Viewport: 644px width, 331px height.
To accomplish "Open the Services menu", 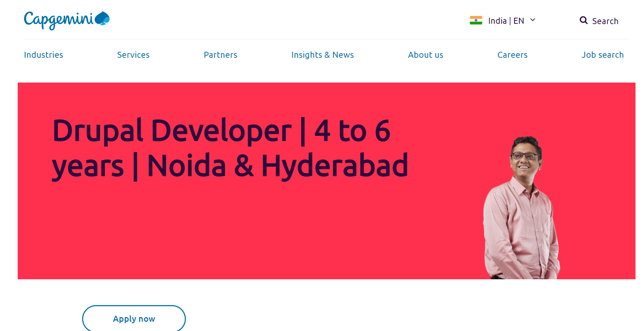I will (x=133, y=55).
